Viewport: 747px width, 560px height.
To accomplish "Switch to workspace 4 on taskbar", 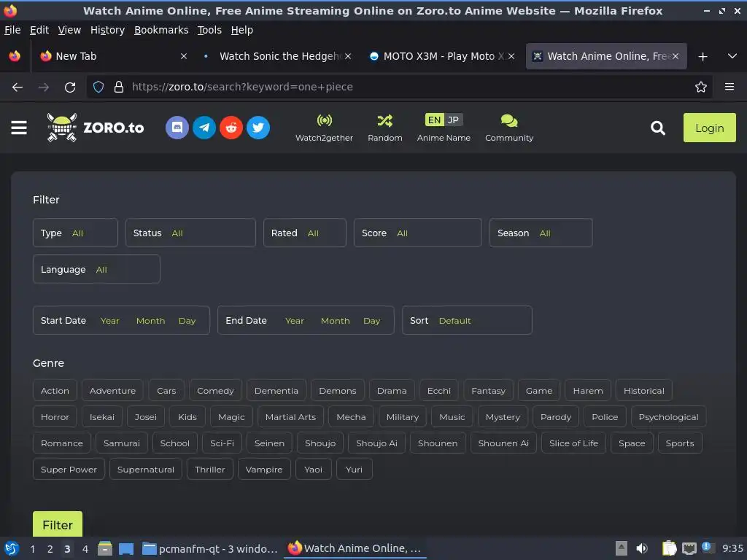I will [85, 549].
